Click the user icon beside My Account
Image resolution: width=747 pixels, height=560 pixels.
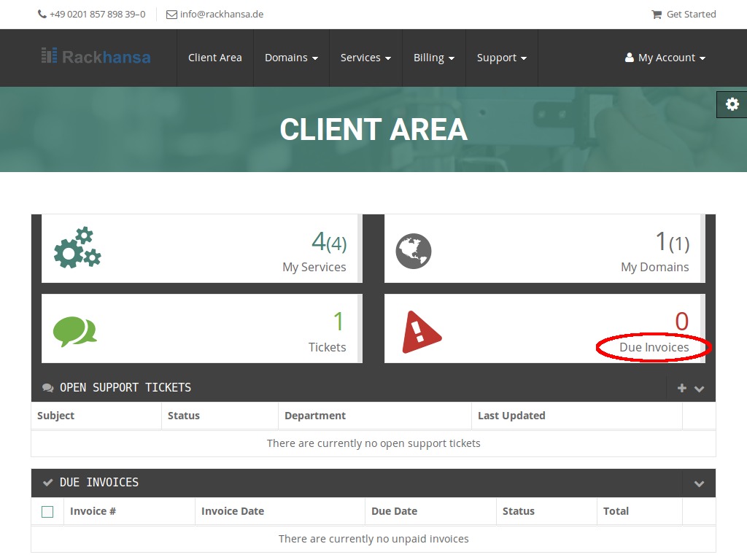(x=630, y=58)
